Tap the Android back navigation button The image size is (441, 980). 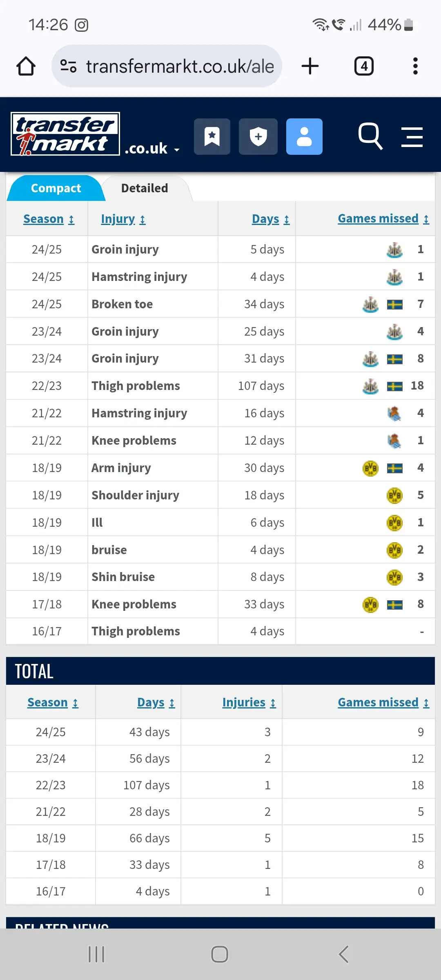point(343,954)
